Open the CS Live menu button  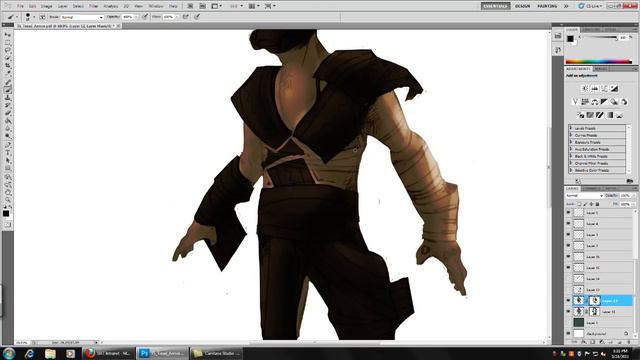coord(590,6)
